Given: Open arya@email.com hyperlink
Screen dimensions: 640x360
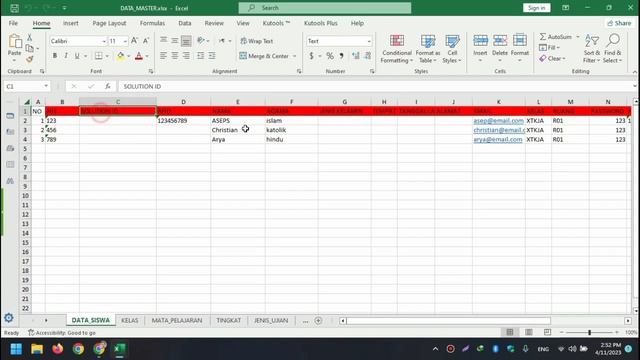Looking at the screenshot, I should point(498,140).
